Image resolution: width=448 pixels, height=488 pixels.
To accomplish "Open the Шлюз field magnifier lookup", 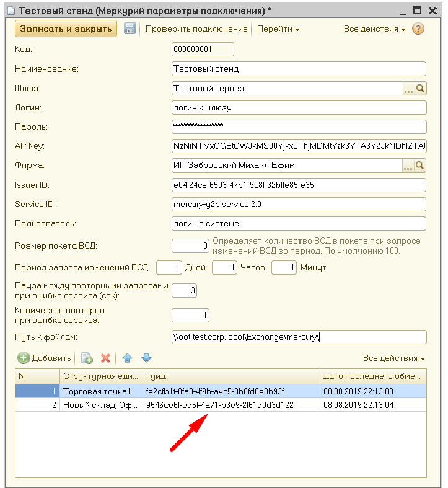I will coord(421,89).
